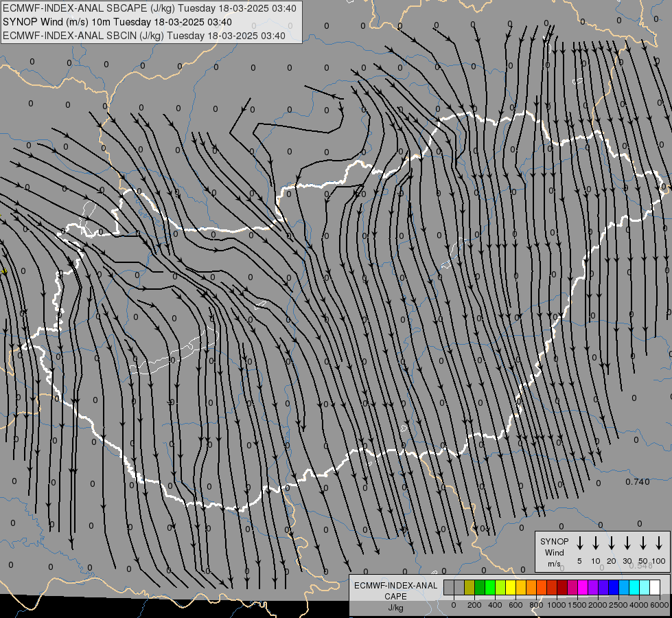Select the 600 CAPE scale label
672x618 pixels.
point(515,605)
